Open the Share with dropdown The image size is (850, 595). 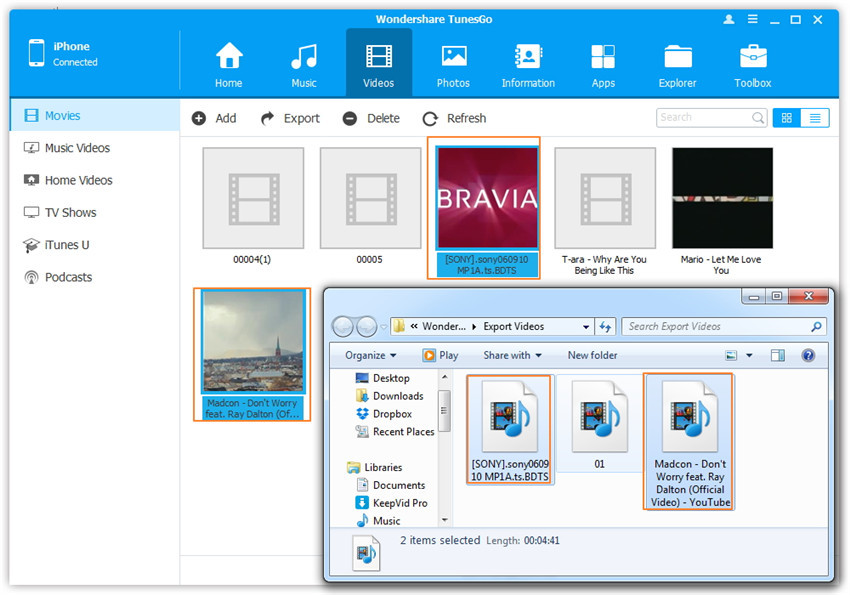click(x=512, y=355)
